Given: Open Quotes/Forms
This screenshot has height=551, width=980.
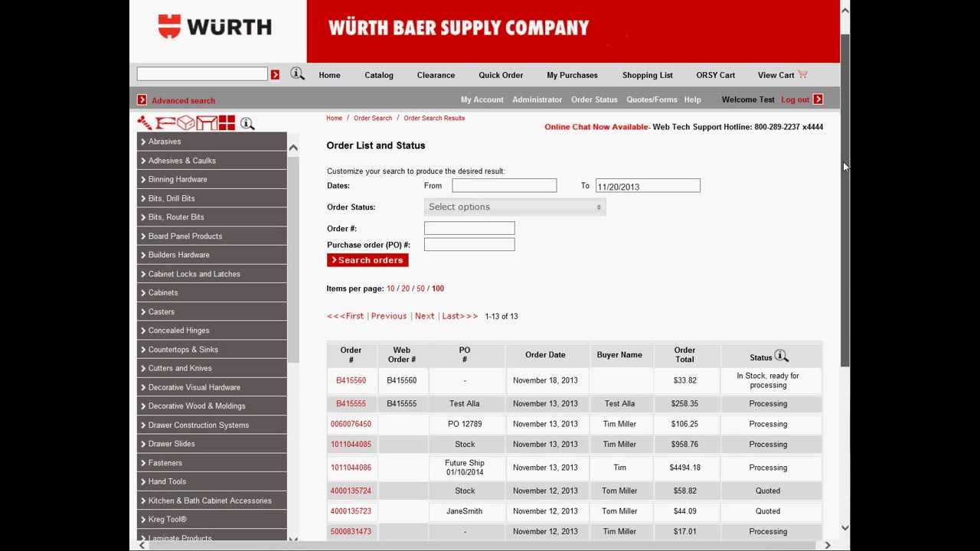Looking at the screenshot, I should 652,99.
